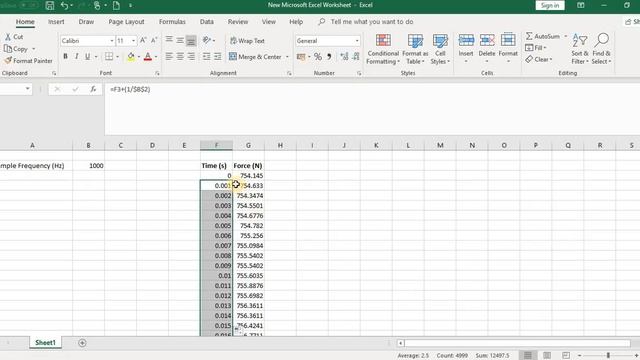Click the Sign in button
Viewport: 640px width, 360px height.
(550, 5)
